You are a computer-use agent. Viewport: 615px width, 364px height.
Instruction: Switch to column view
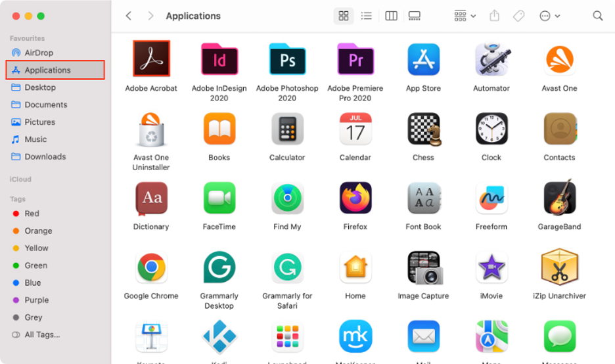pyautogui.click(x=391, y=16)
